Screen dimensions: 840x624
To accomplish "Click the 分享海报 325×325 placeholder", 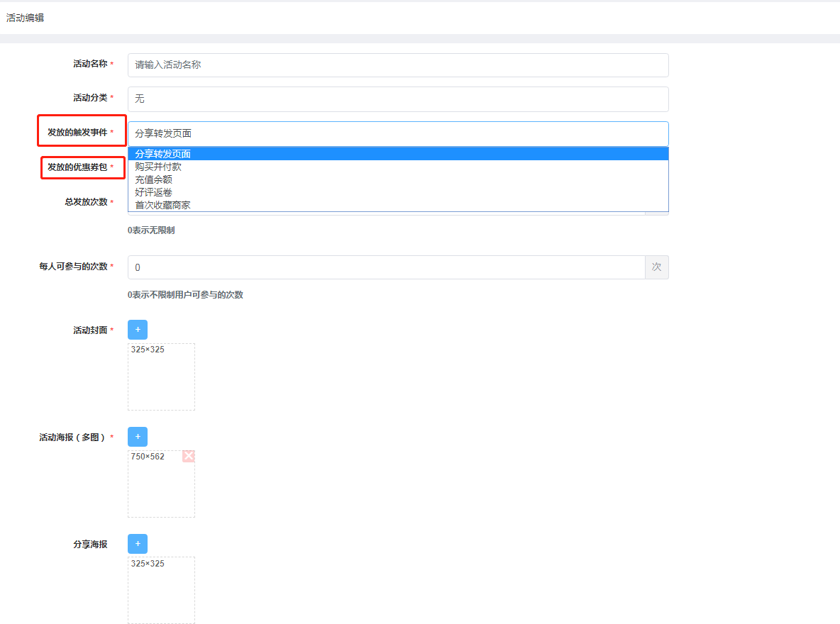I will [x=161, y=590].
